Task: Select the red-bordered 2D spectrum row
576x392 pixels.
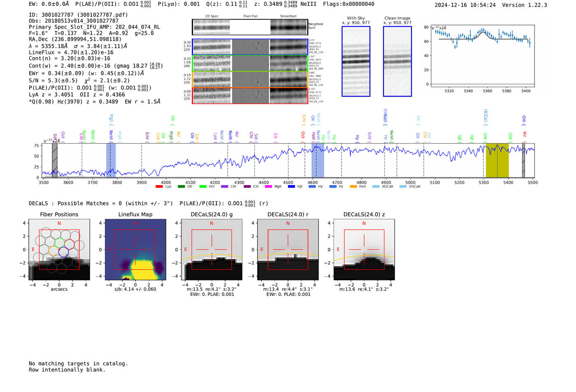Action: (250, 95)
